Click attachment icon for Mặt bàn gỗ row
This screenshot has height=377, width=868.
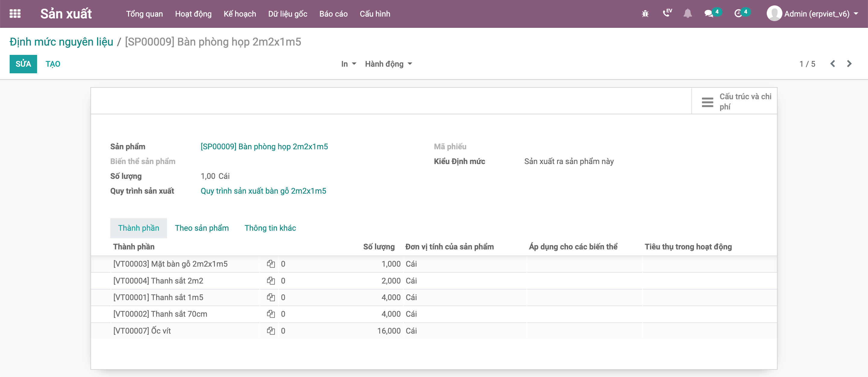click(x=271, y=264)
